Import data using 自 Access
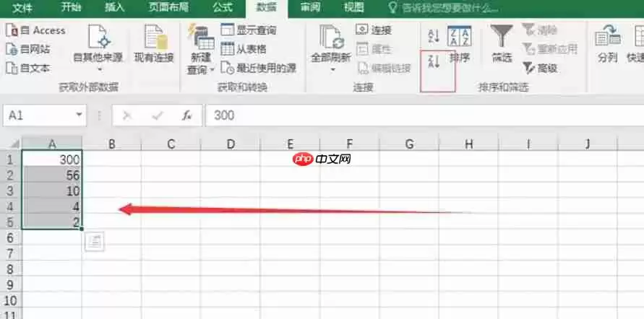Image resolution: width=644 pixels, height=319 pixels. coord(35,30)
